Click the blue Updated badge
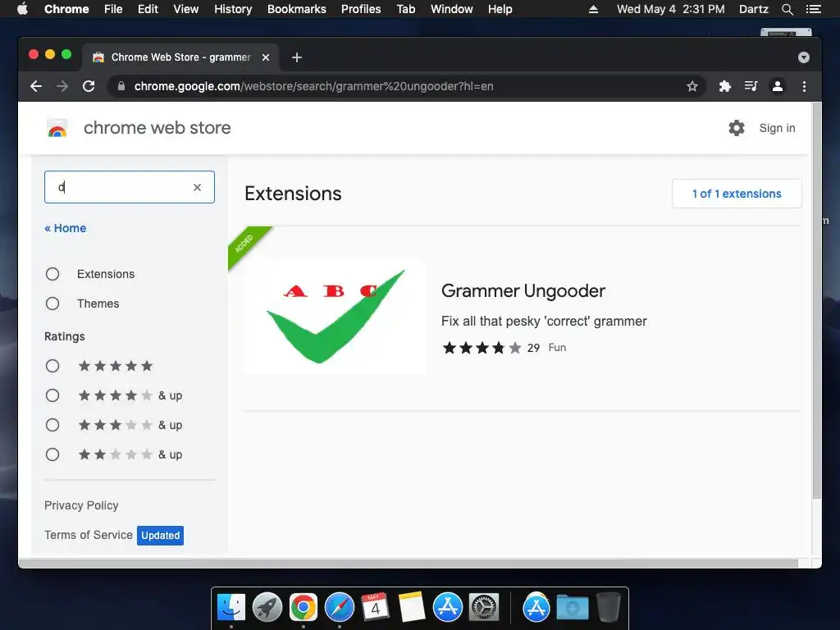The height and width of the screenshot is (630, 840). tap(160, 536)
